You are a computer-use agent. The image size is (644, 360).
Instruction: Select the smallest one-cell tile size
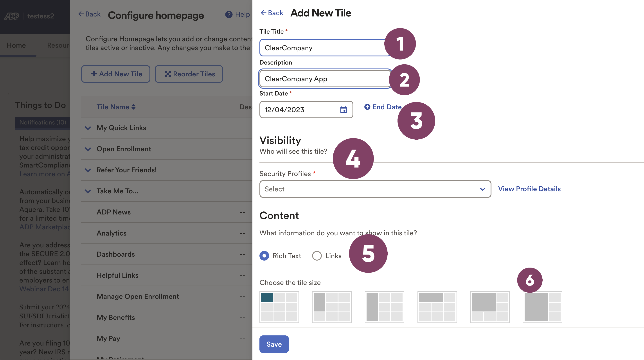(279, 307)
